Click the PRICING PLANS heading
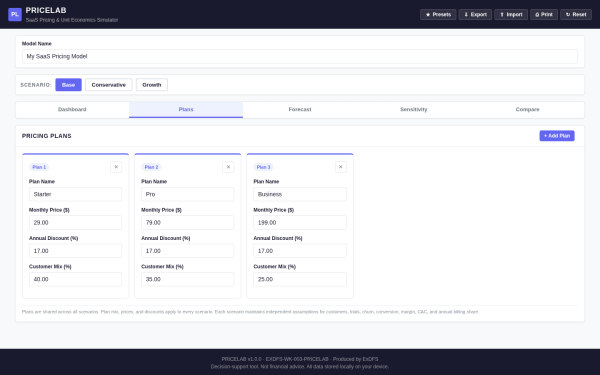The image size is (600, 375). click(x=47, y=136)
